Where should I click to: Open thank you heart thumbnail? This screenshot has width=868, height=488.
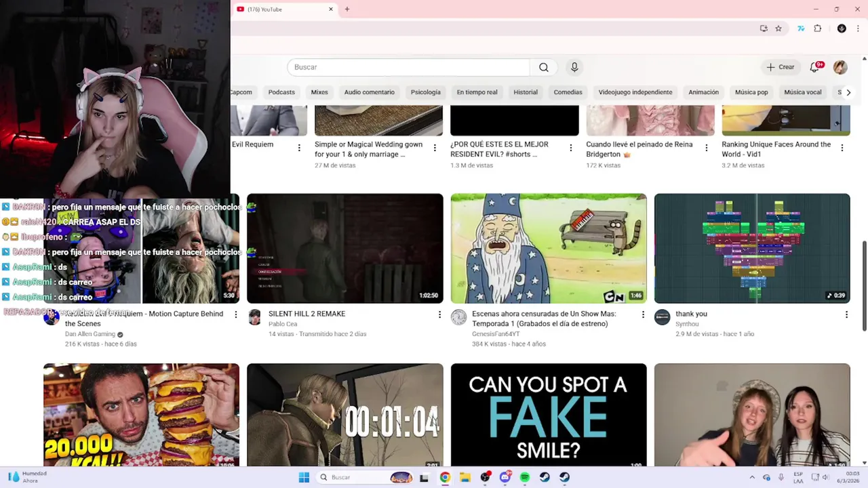pyautogui.click(x=752, y=248)
